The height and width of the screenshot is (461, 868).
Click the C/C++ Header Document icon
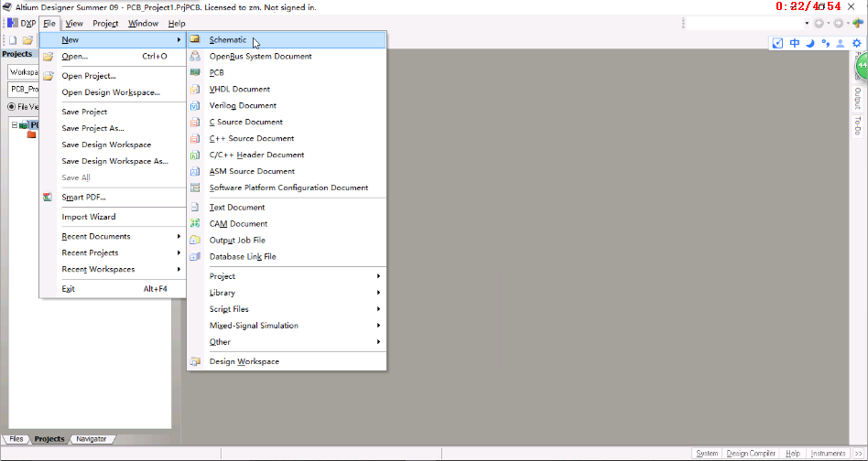click(195, 155)
